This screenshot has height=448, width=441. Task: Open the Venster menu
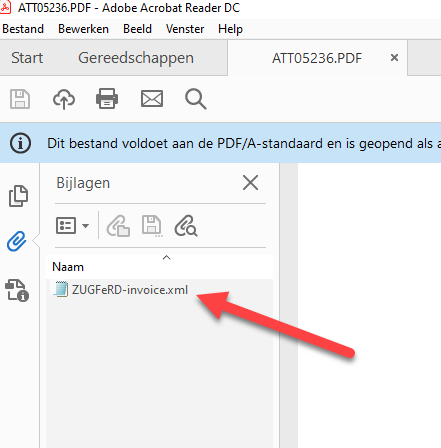tap(185, 29)
